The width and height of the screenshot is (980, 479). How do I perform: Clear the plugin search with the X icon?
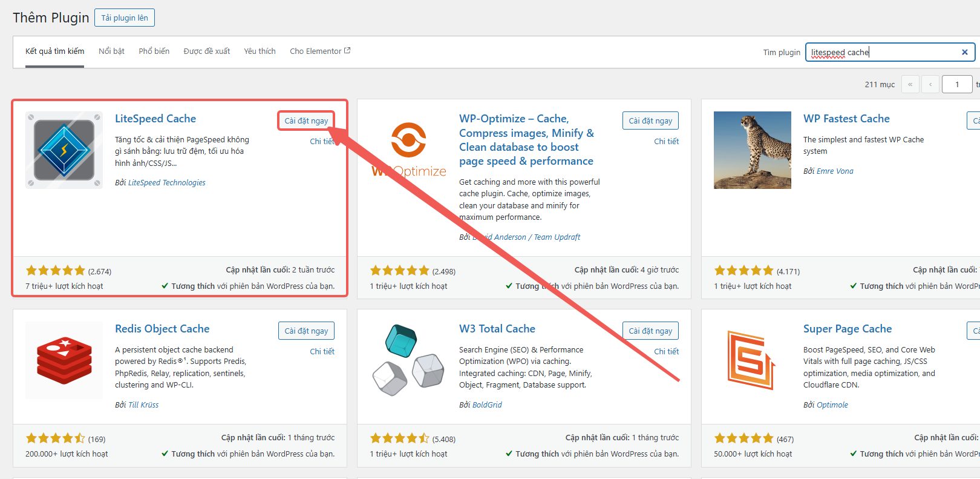click(x=964, y=52)
